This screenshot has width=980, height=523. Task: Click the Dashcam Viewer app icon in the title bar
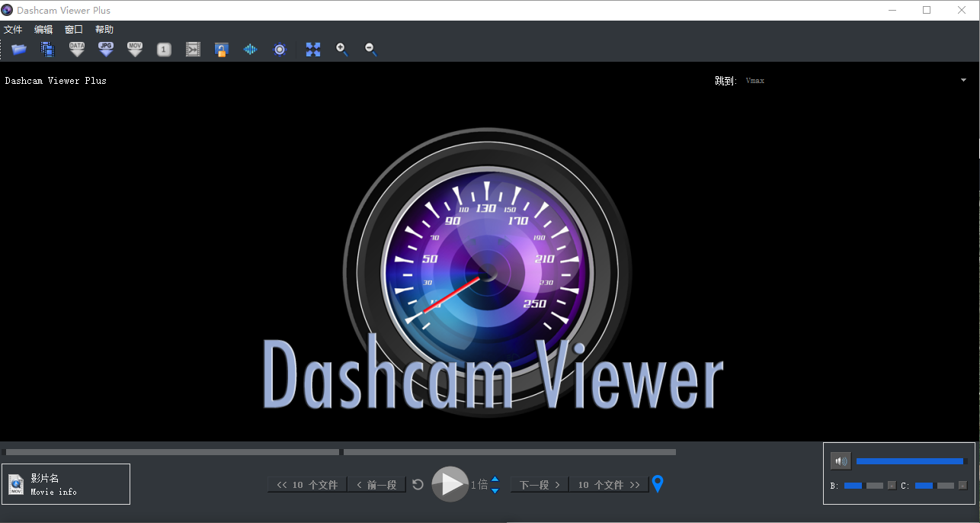click(8, 10)
